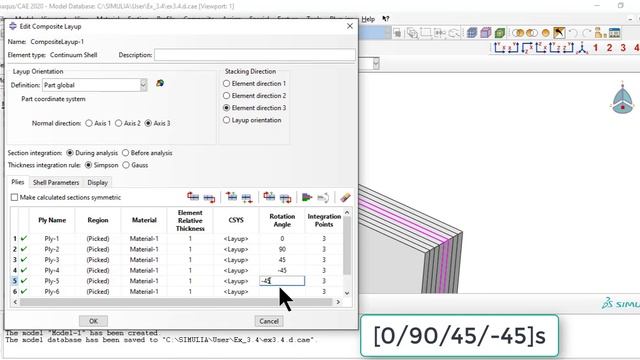The width and height of the screenshot is (640, 360).
Task: Open the Definition Part global dropdown
Action: [143, 85]
